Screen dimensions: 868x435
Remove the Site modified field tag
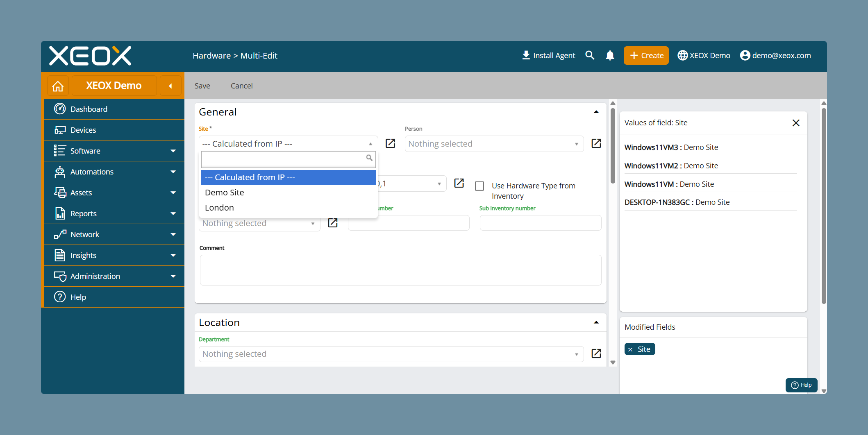click(x=630, y=349)
